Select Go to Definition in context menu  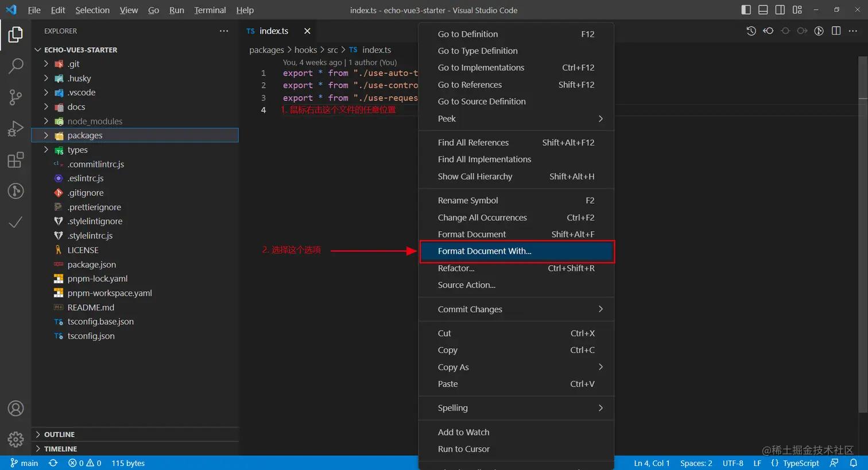click(516, 34)
